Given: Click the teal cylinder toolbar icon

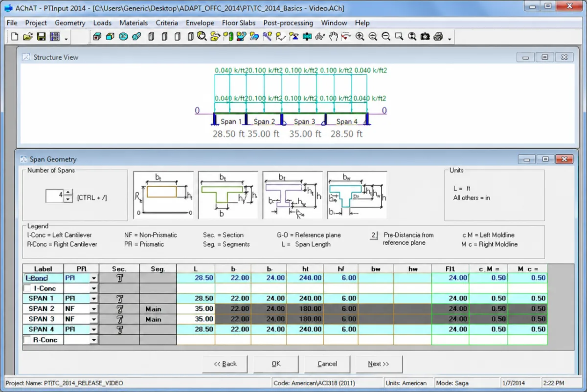Looking at the screenshot, I should (137, 37).
